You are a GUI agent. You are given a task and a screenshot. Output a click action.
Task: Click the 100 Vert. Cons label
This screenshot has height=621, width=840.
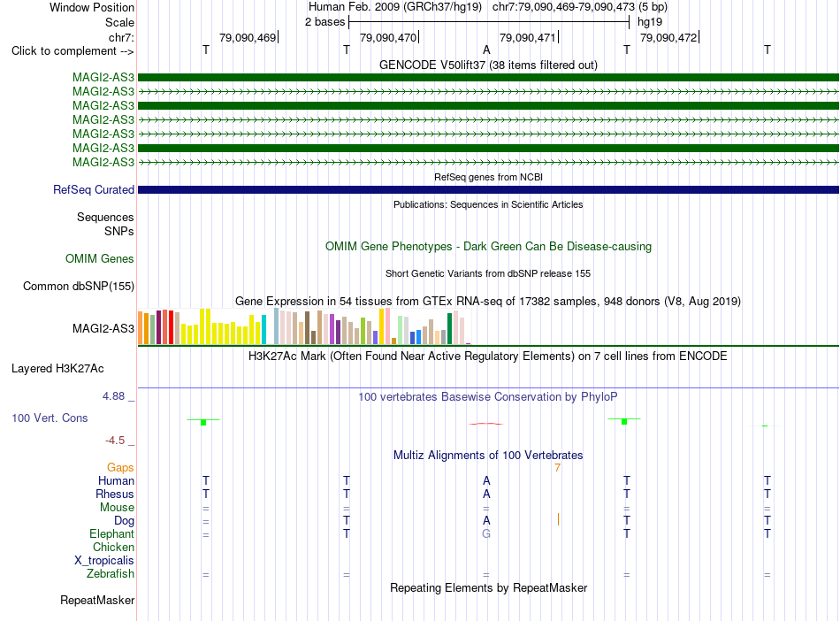tap(50, 418)
